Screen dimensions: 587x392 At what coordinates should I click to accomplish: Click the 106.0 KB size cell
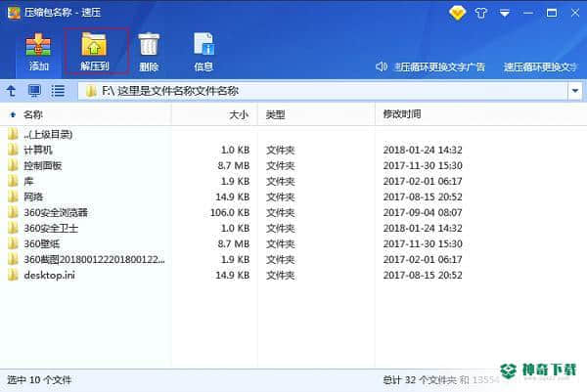pyautogui.click(x=230, y=212)
